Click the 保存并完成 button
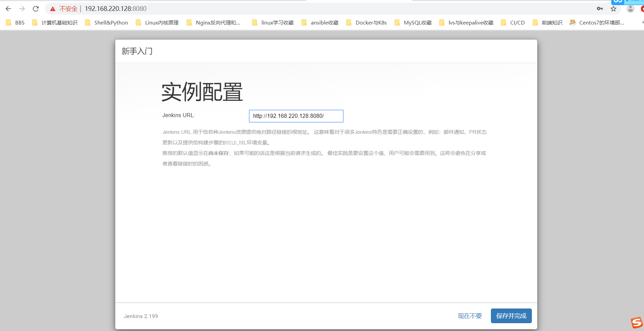The image size is (644, 331). pyautogui.click(x=511, y=316)
